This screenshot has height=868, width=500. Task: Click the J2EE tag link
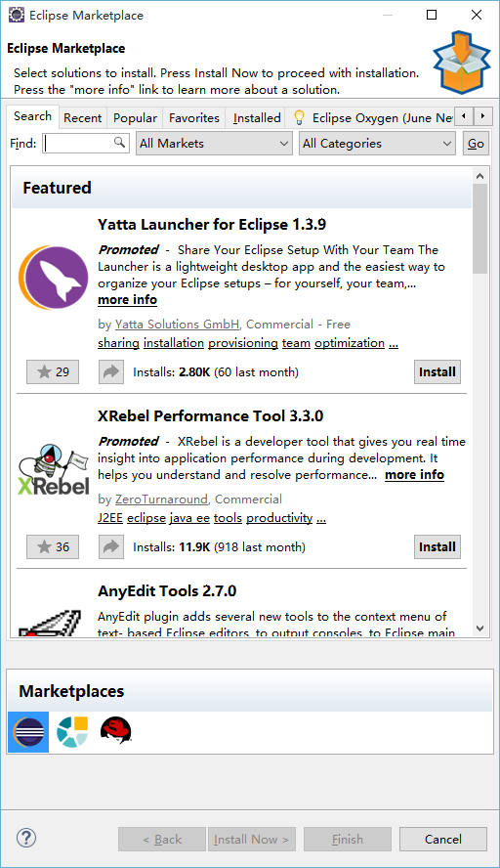click(x=110, y=518)
